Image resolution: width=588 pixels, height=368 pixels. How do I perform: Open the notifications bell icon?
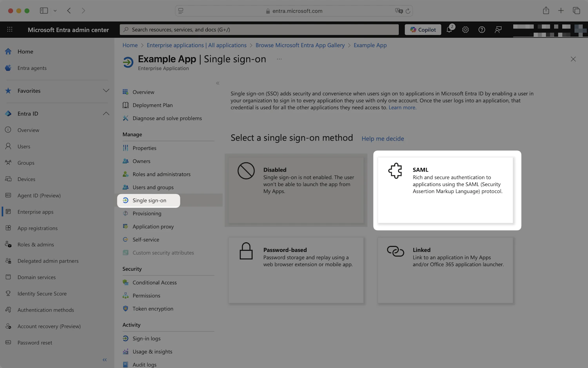450,29
